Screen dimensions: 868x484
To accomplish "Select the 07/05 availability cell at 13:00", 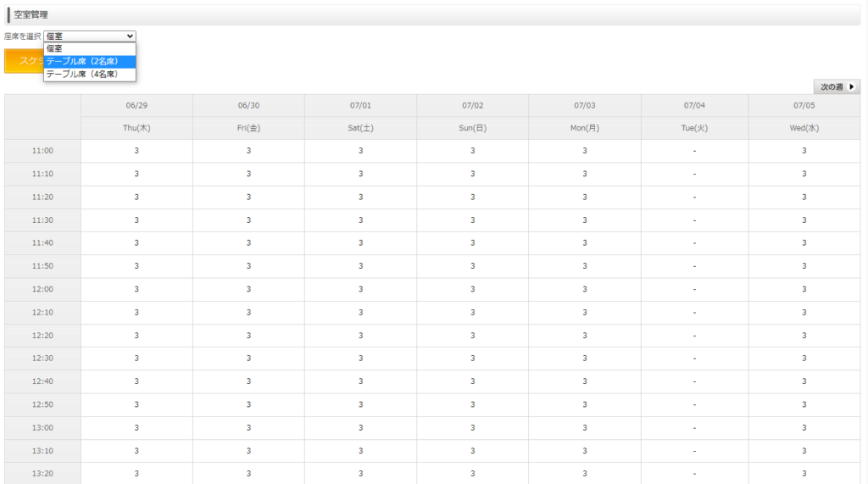I will (804, 427).
